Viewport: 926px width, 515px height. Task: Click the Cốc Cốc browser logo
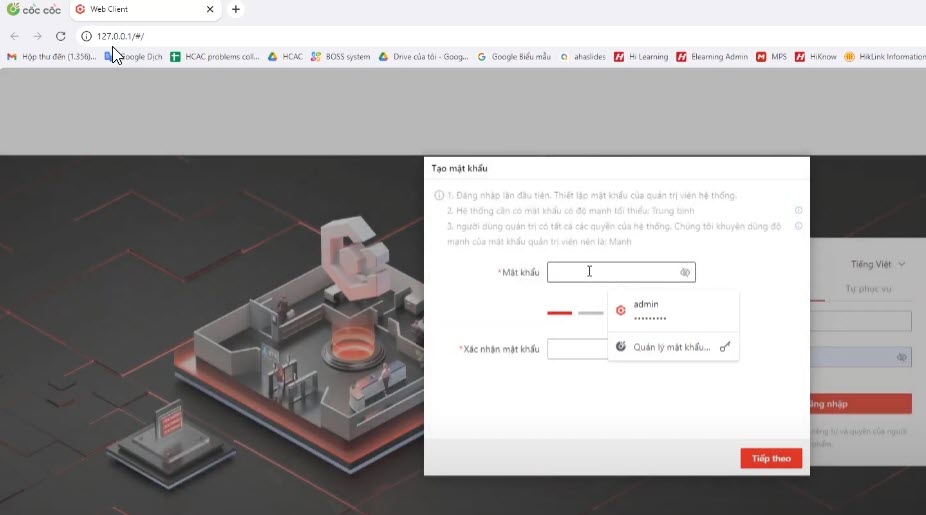pyautogui.click(x=35, y=10)
